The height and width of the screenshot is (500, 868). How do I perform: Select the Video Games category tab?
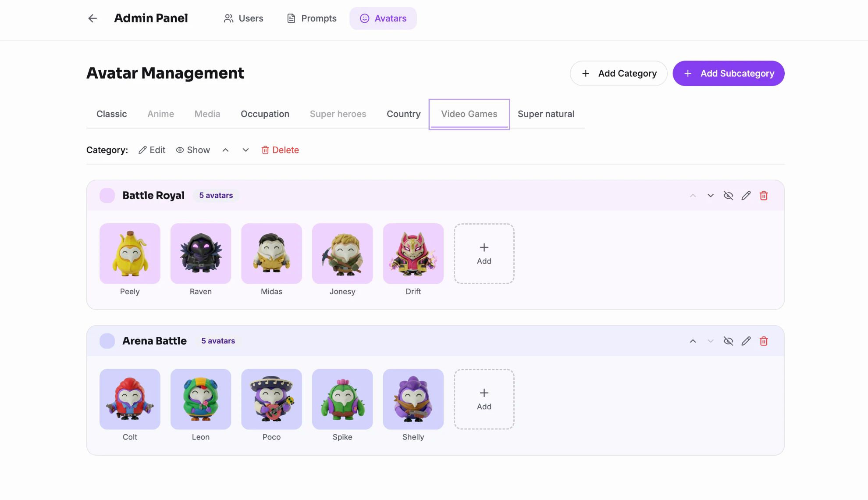coord(469,114)
